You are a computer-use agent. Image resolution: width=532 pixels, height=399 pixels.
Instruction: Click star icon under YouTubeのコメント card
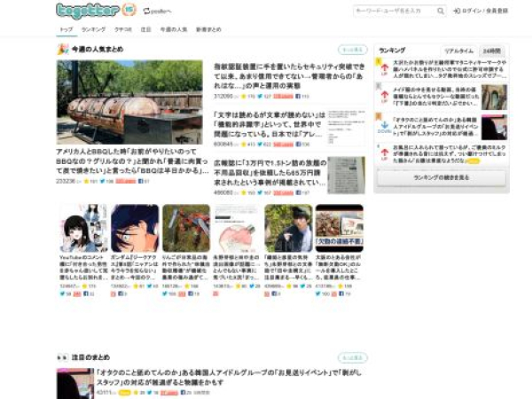pyautogui.click(x=84, y=286)
